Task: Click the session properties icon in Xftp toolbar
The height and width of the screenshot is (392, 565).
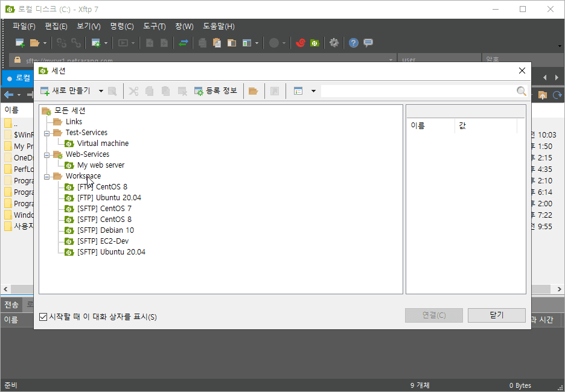Action: [96, 43]
